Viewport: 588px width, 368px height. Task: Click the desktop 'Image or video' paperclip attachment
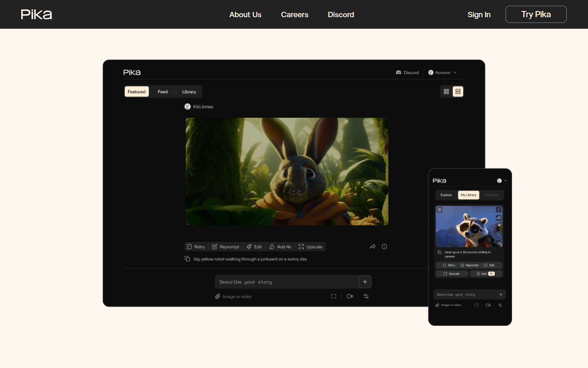(x=234, y=296)
